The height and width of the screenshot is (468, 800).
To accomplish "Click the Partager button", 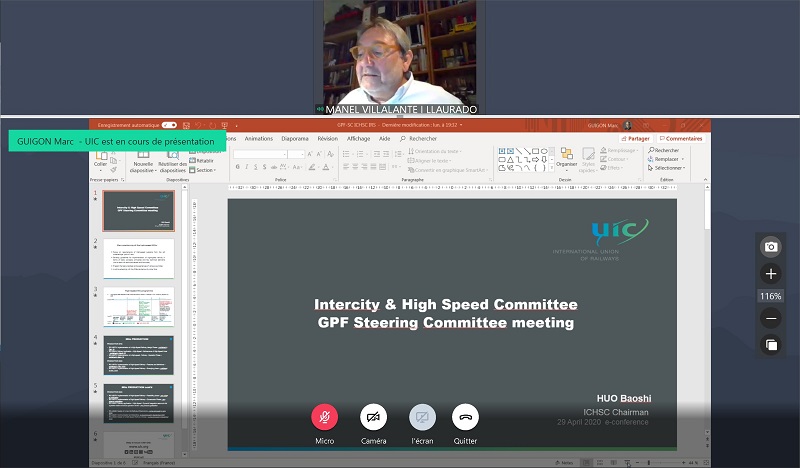I will pos(636,138).
